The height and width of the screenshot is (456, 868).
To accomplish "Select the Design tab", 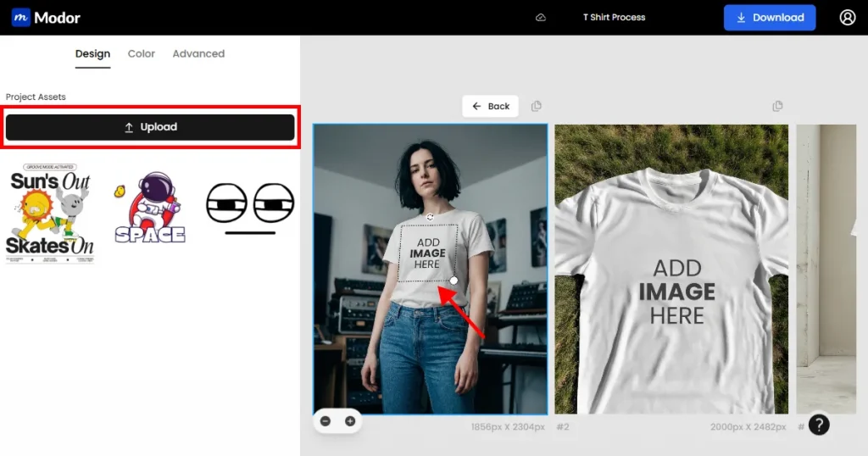I will [92, 53].
